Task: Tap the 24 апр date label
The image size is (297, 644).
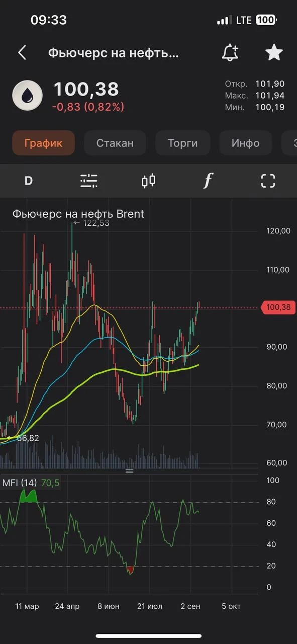Action: point(67,606)
